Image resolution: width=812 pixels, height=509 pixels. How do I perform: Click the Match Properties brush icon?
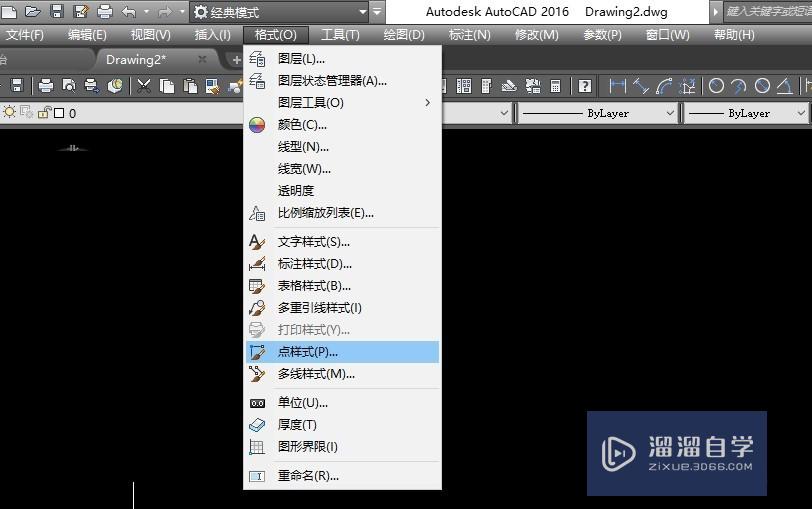pos(212,85)
